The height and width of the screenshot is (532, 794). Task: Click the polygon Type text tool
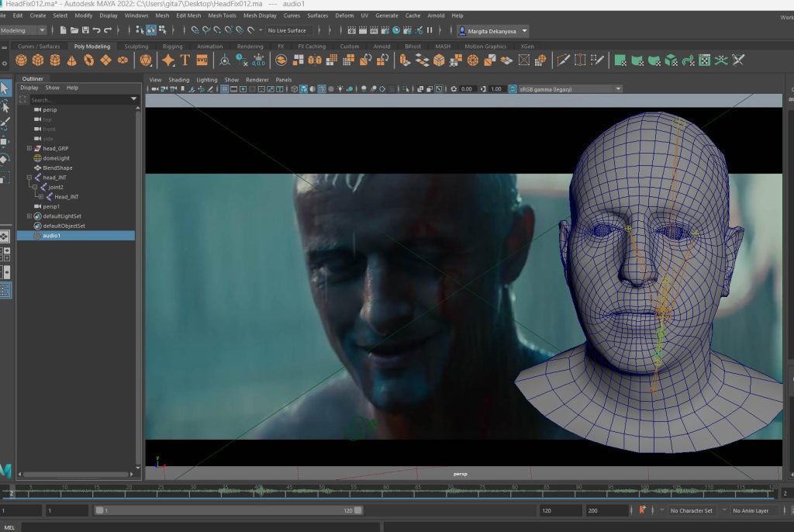(x=185, y=60)
